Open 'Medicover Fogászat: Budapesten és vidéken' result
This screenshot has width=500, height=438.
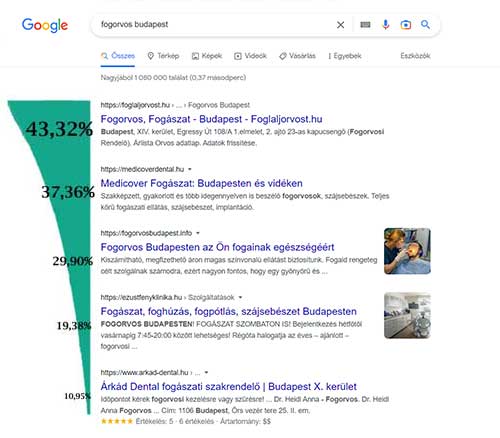point(202,183)
